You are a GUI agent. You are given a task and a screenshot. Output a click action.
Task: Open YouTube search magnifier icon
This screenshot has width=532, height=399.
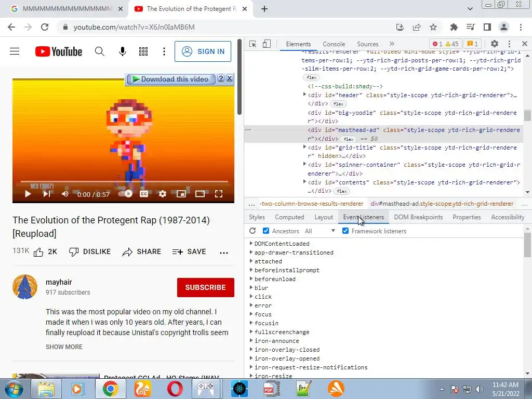pyautogui.click(x=99, y=51)
